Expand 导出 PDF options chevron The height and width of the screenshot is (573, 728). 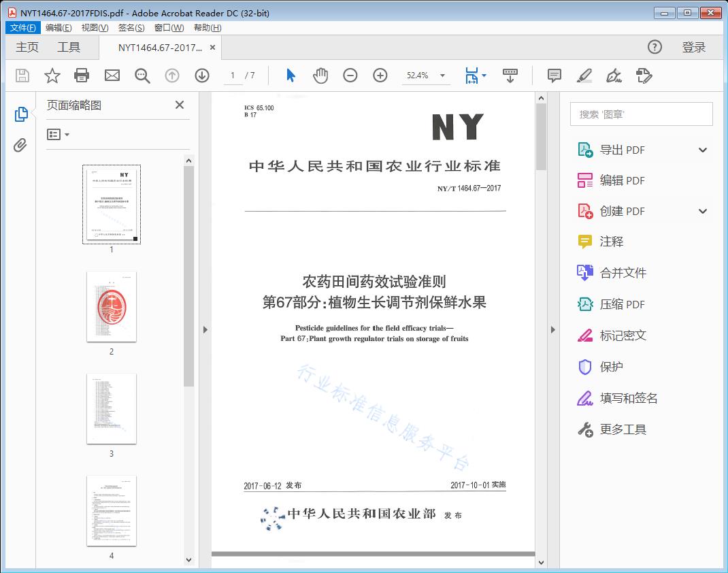click(x=703, y=150)
